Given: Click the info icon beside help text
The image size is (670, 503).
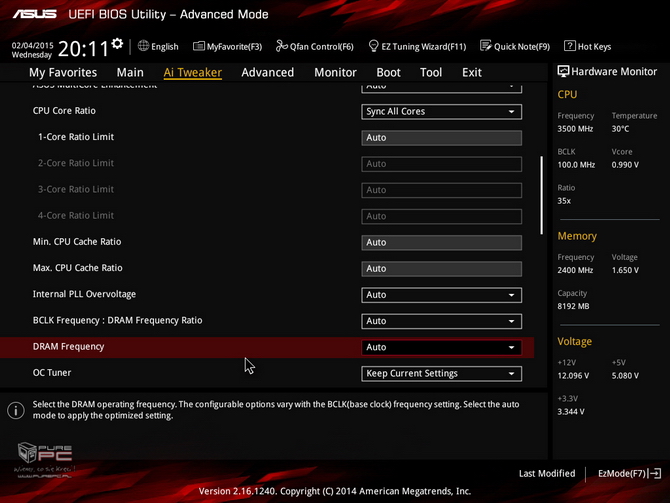Looking at the screenshot, I should [16, 410].
